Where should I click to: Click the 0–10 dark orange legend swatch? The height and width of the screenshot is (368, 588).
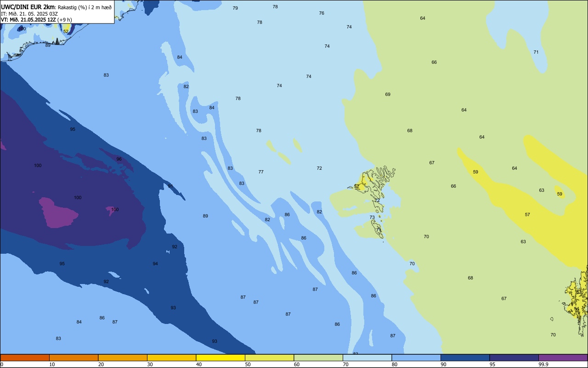click(25, 357)
